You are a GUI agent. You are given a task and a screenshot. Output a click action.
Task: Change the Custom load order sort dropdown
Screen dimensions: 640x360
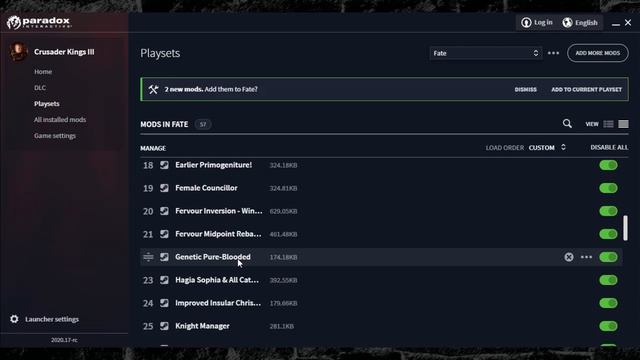pyautogui.click(x=547, y=147)
